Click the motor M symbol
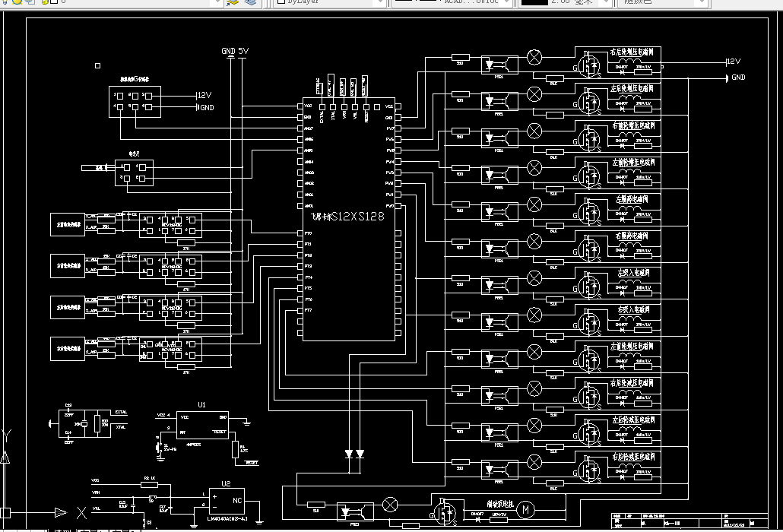The height and width of the screenshot is (532, 783). pos(525,509)
